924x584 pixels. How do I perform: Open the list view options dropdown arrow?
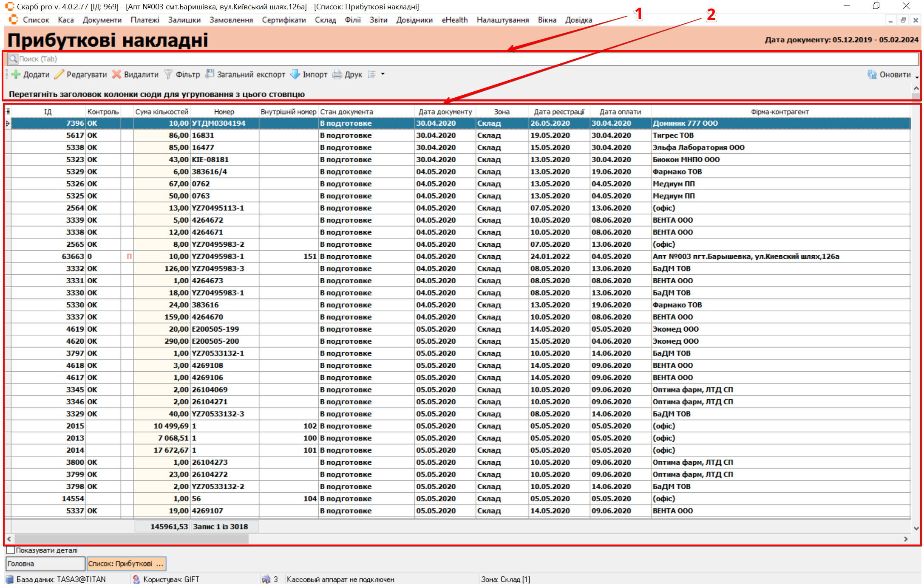pos(383,74)
